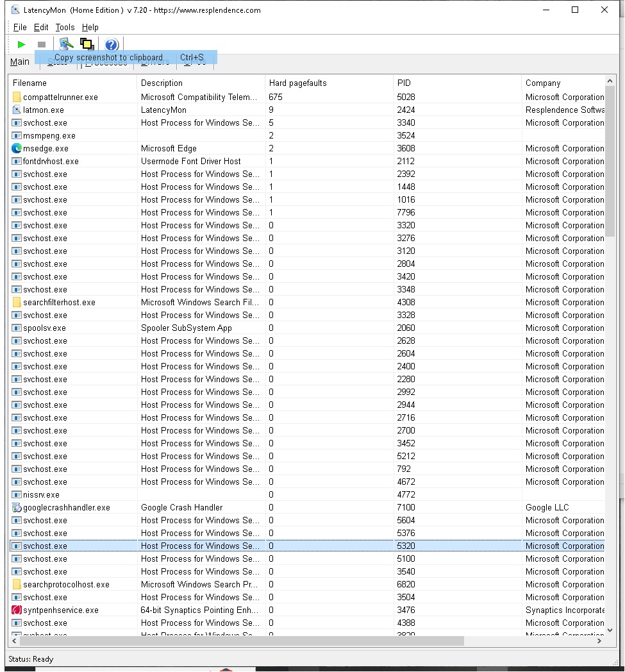Click the searchprotocolhost.exe folder icon
Screen dimensions: 625x672
[17, 584]
